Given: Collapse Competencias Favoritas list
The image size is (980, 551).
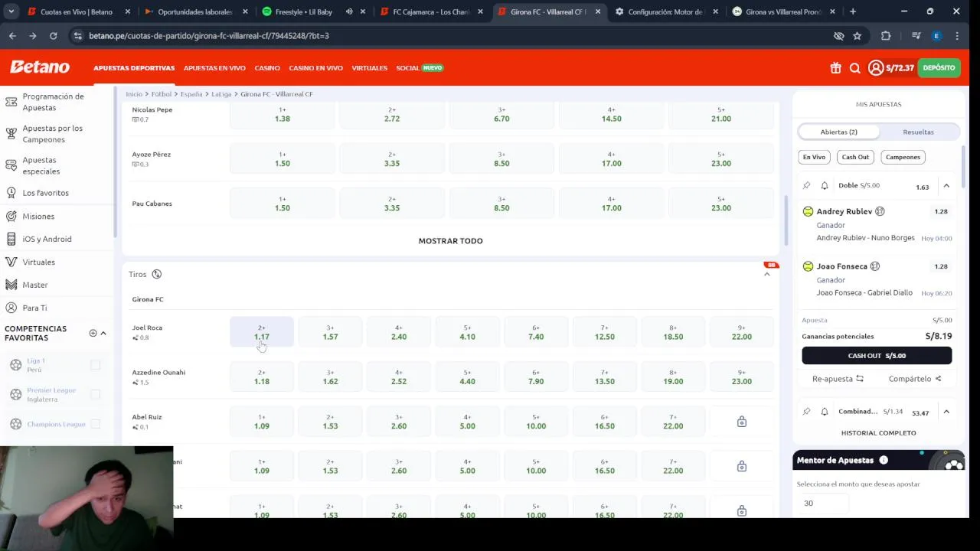Looking at the screenshot, I should pos(103,333).
